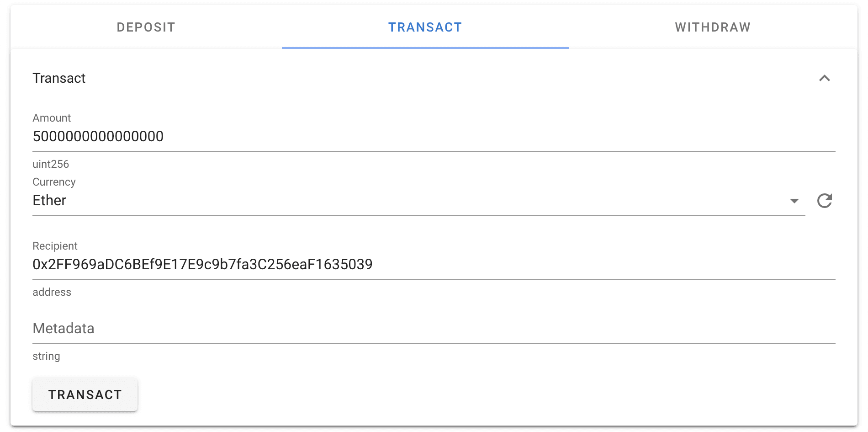
Task: Click the string label under Metadata
Action: pyautogui.click(x=46, y=356)
